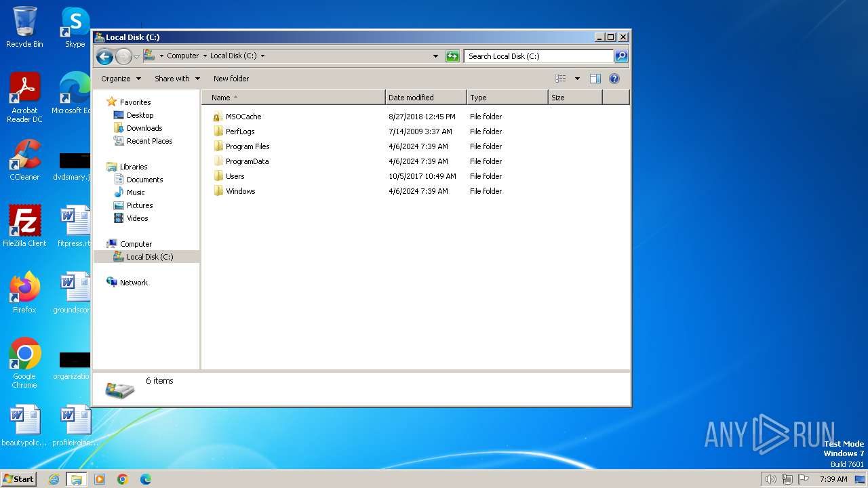Click the Action Center flag tray icon
The width and height of the screenshot is (868, 488).
click(x=804, y=479)
